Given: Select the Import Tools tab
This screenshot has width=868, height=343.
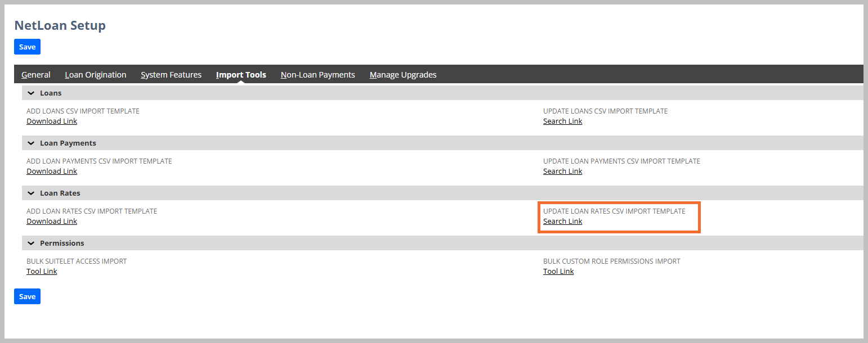Looking at the screenshot, I should [241, 75].
